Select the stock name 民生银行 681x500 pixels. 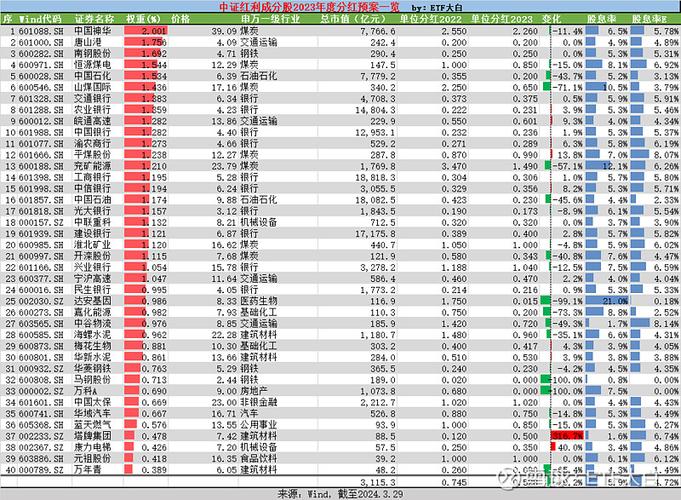coord(93,290)
